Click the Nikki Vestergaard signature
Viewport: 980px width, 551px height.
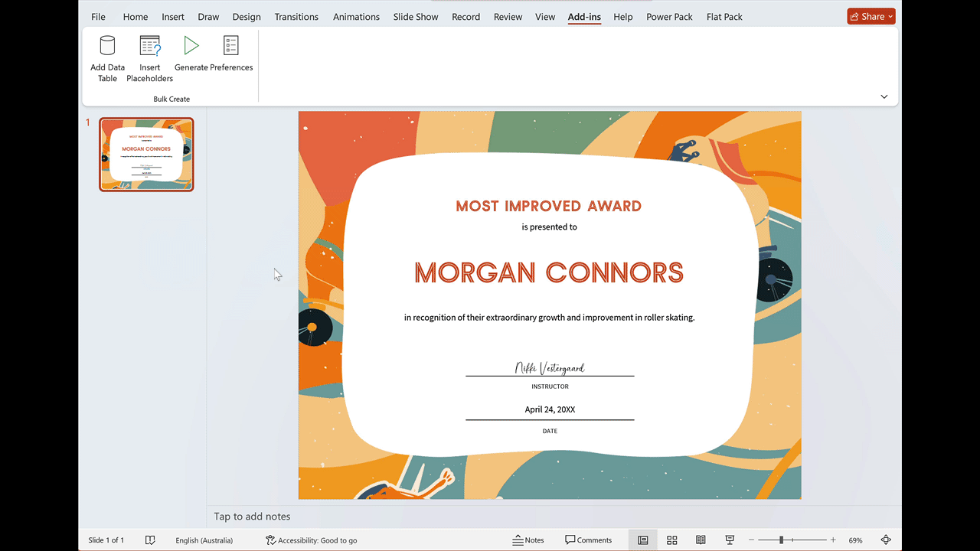click(550, 368)
